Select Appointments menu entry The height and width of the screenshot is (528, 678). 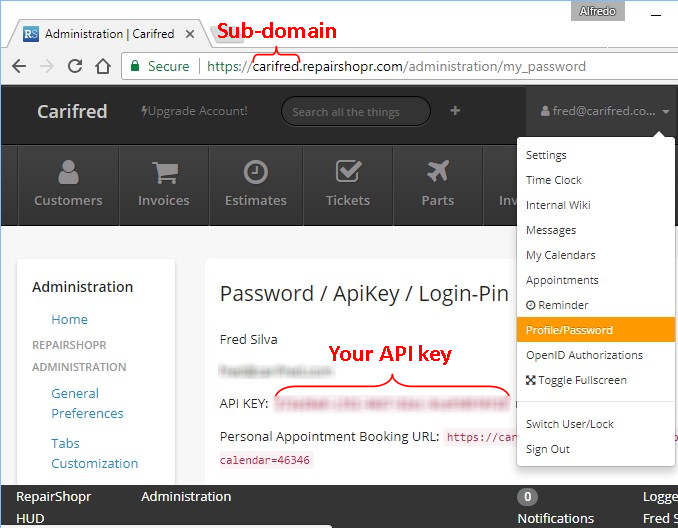[596, 280]
